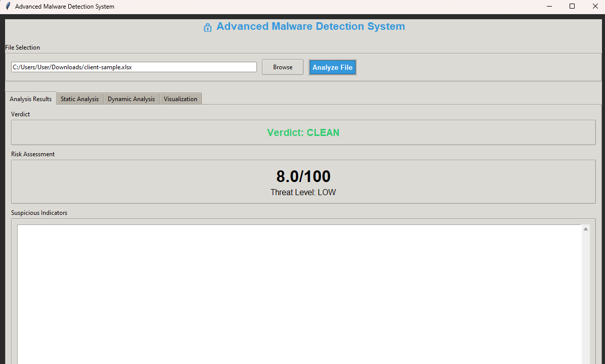Click the green Verdict: CLEAN text
Image resolution: width=605 pixels, height=364 pixels.
[x=303, y=132]
